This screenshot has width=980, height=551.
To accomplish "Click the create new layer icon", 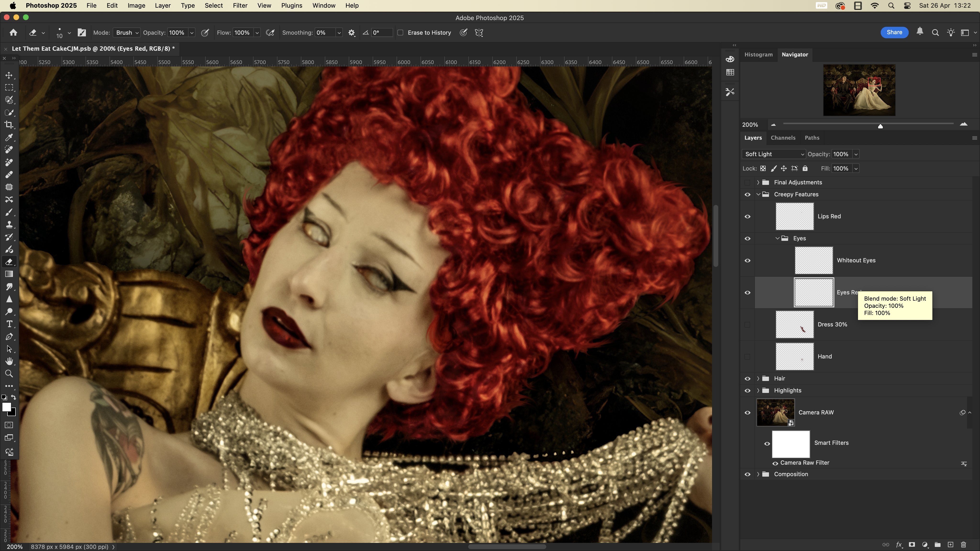I will (950, 545).
